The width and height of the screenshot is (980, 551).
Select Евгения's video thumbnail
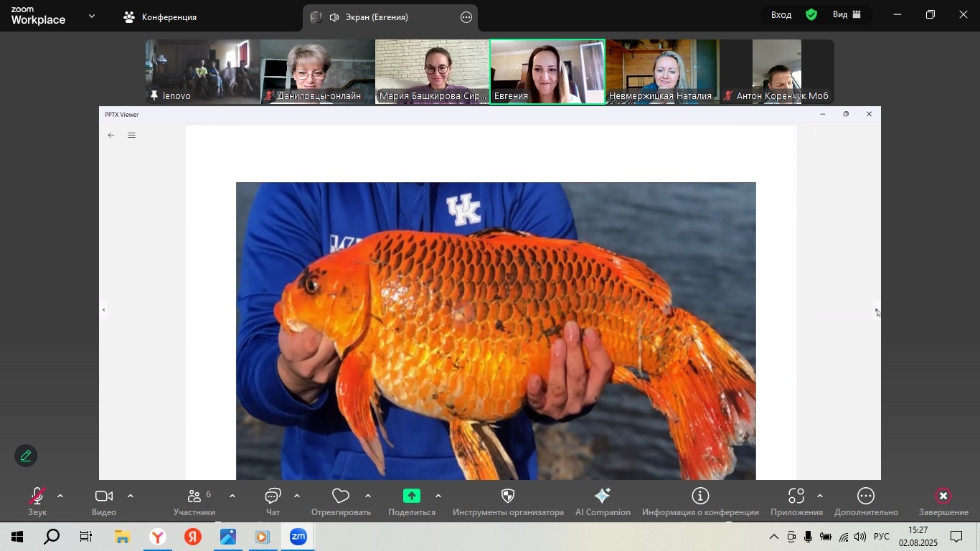click(x=547, y=72)
